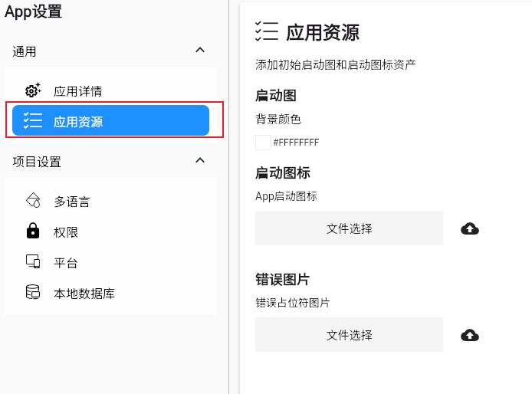Open 多语言 settings

click(72, 202)
